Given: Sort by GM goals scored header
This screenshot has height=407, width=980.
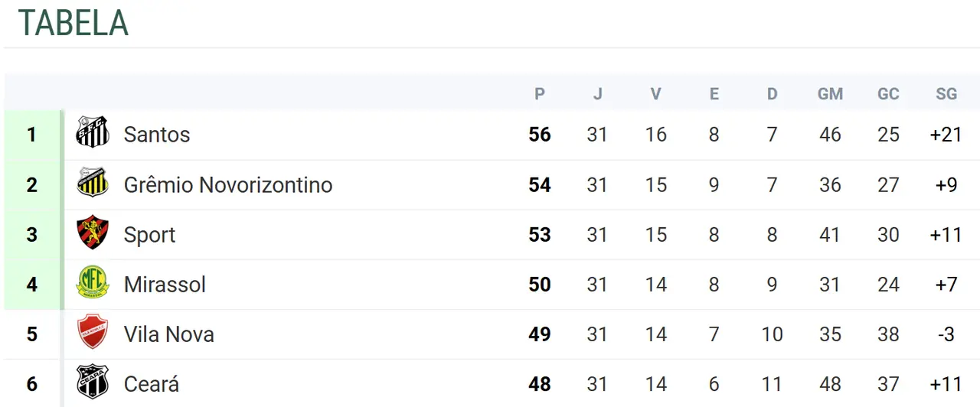Looking at the screenshot, I should 830,94.
